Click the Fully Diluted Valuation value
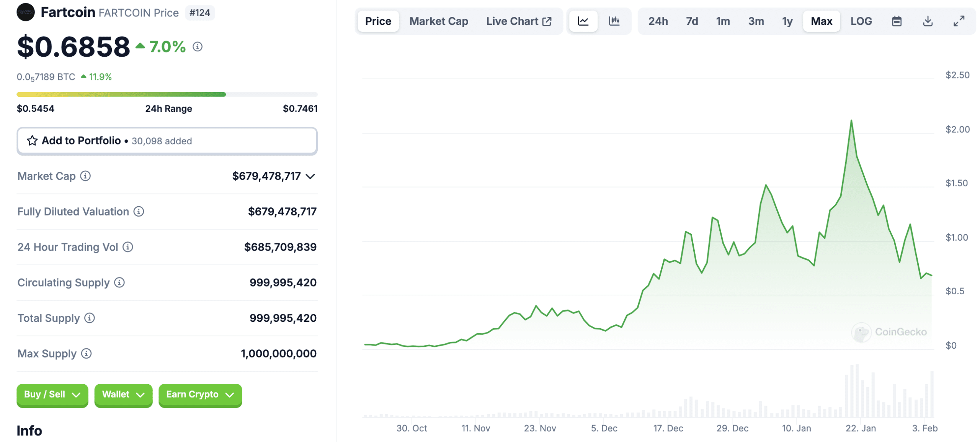Screen dimensions: 980x442 coord(282,212)
